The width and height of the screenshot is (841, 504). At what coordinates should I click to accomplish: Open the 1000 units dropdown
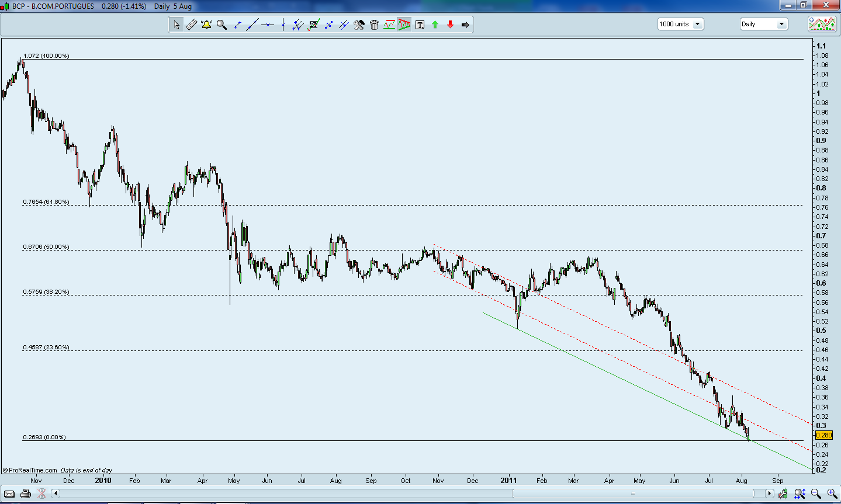680,24
